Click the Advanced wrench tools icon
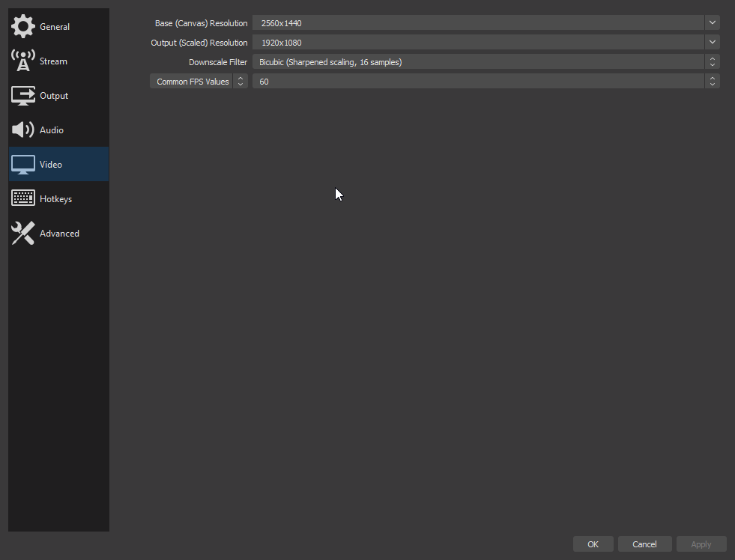Screen dimensions: 735x560 (x=23, y=233)
